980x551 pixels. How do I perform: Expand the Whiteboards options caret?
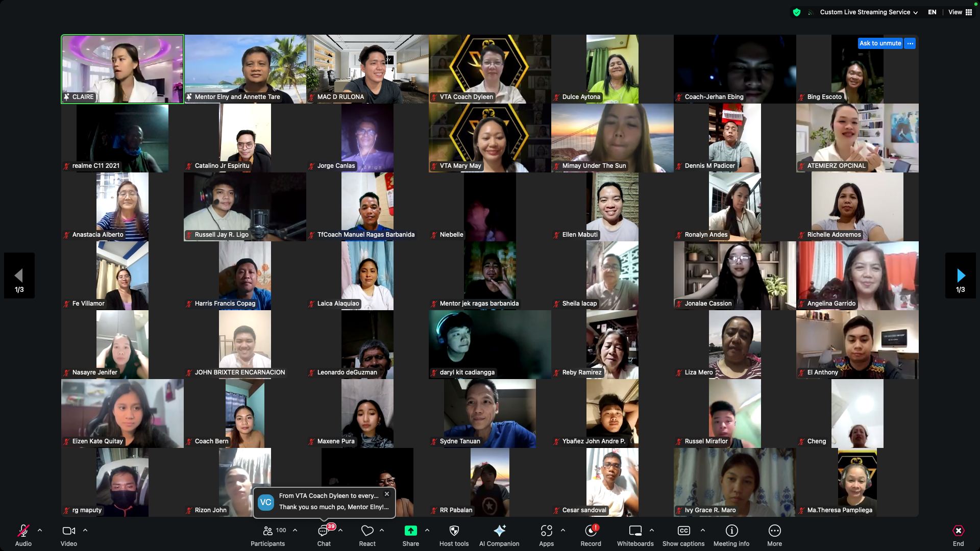click(652, 531)
